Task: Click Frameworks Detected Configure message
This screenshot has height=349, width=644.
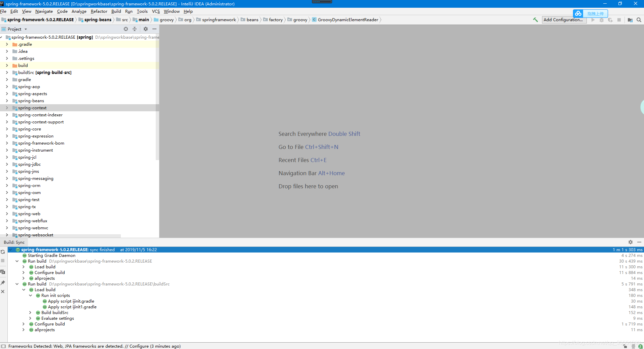Action: pyautogui.click(x=95, y=346)
